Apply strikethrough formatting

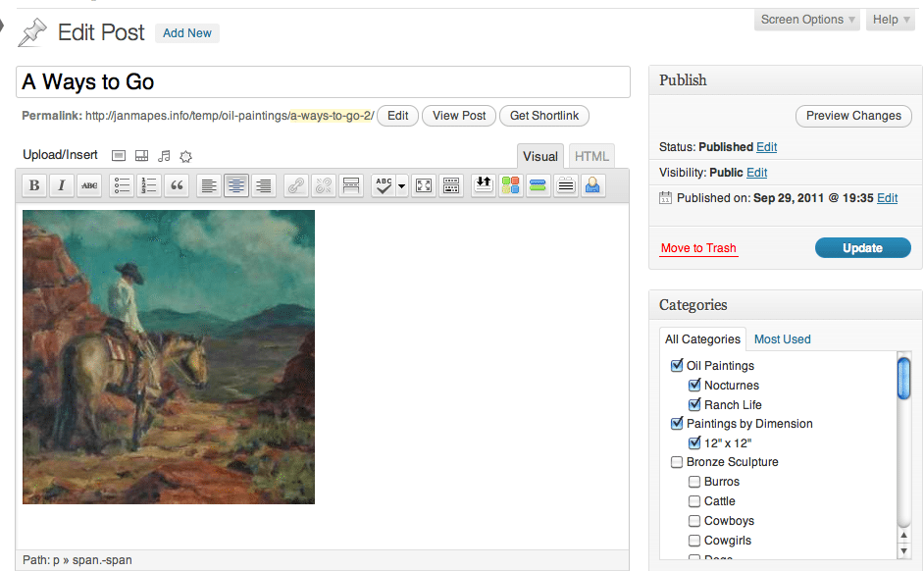[89, 185]
